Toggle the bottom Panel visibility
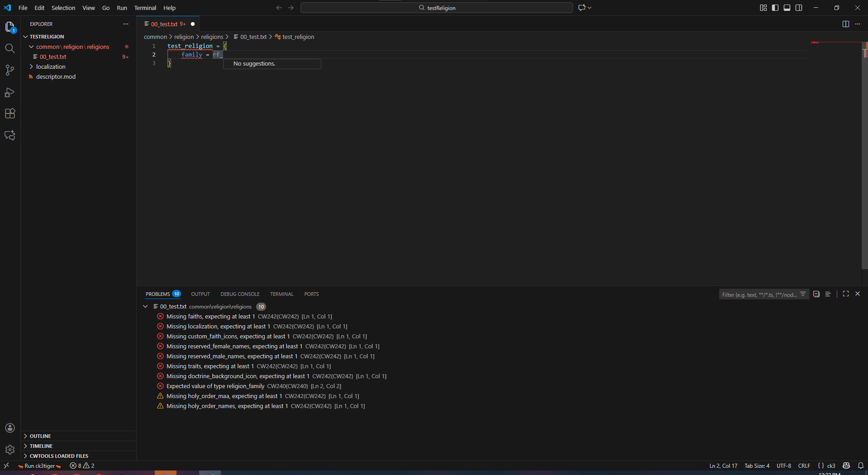The height and width of the screenshot is (475, 868). coord(787,8)
